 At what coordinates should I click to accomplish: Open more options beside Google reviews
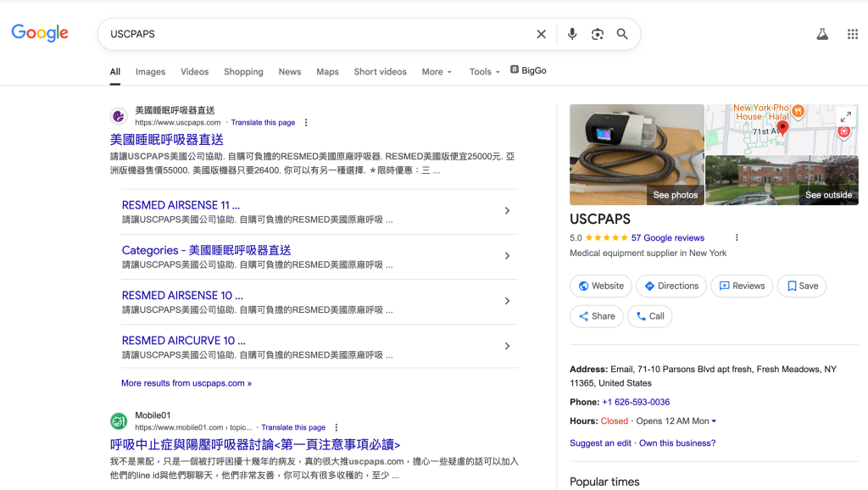[737, 238]
